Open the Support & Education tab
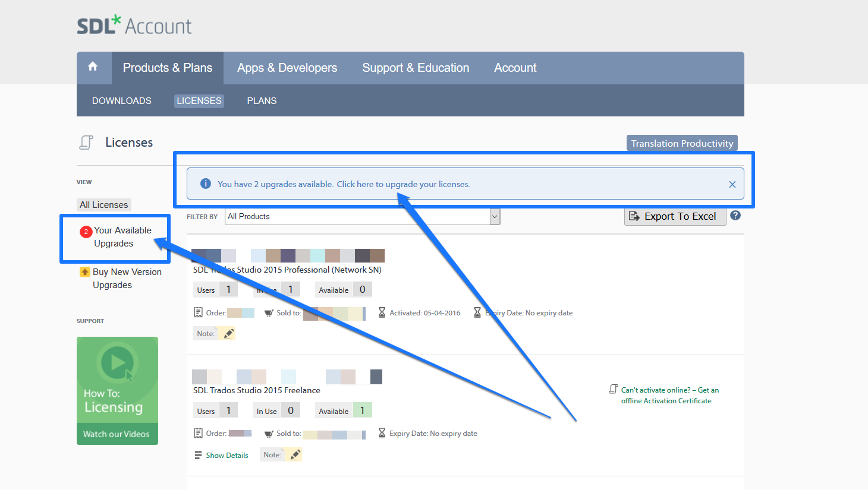The height and width of the screenshot is (490, 868). (416, 68)
